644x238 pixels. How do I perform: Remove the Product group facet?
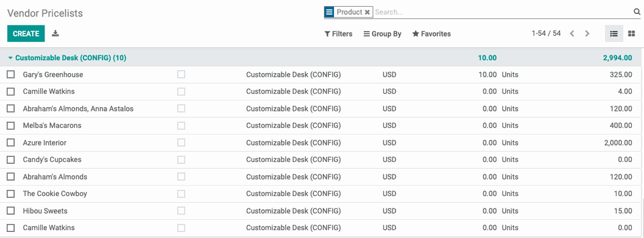[367, 12]
